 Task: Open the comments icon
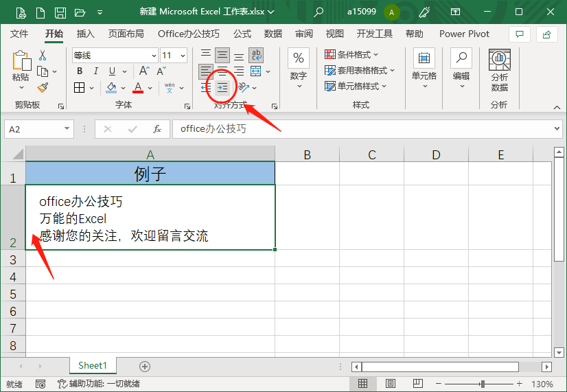[x=519, y=34]
